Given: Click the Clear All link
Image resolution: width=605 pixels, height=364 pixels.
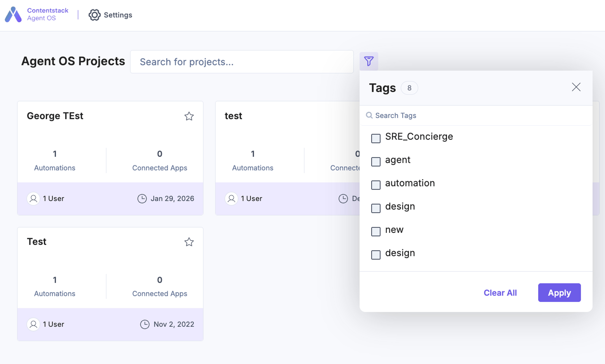Looking at the screenshot, I should tap(500, 293).
